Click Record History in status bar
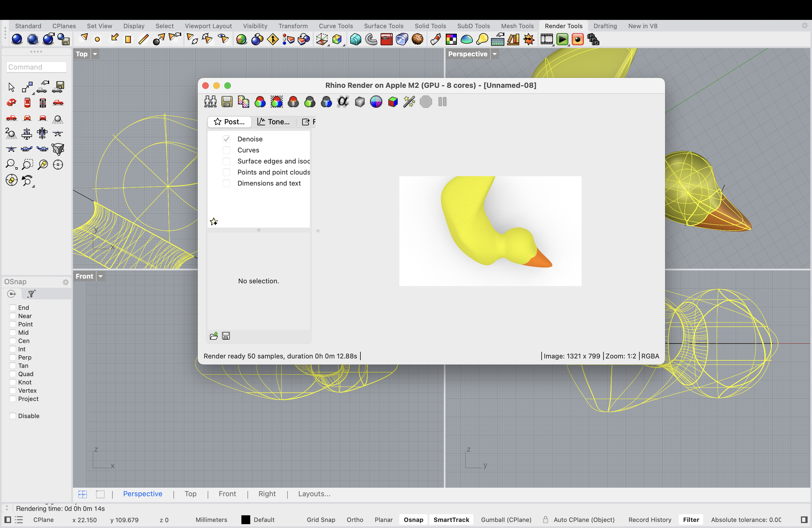Screen dimensions: 812x528 [x=650, y=519]
